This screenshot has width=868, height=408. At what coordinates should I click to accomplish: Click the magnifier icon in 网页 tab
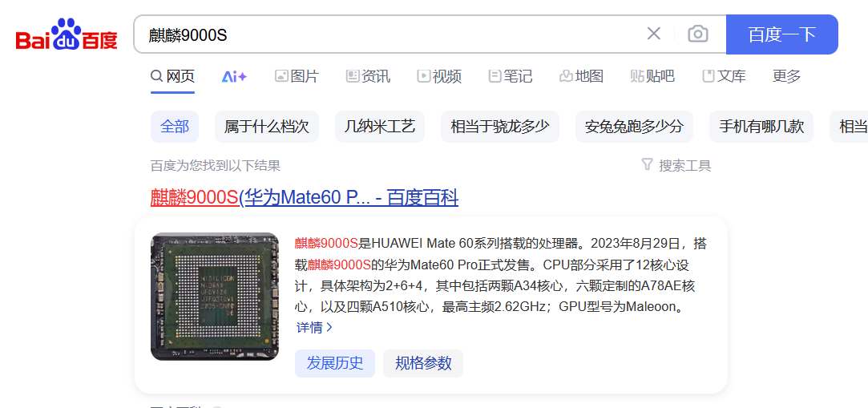coord(156,76)
